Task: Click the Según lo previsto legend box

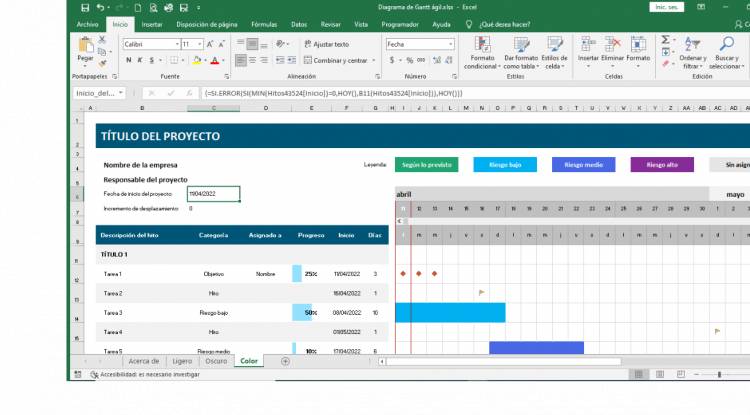Action: [x=427, y=164]
